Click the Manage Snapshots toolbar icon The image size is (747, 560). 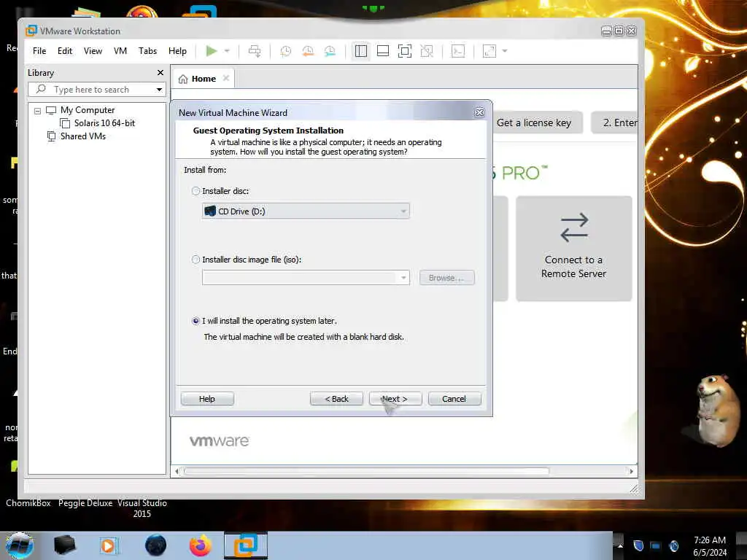[330, 51]
